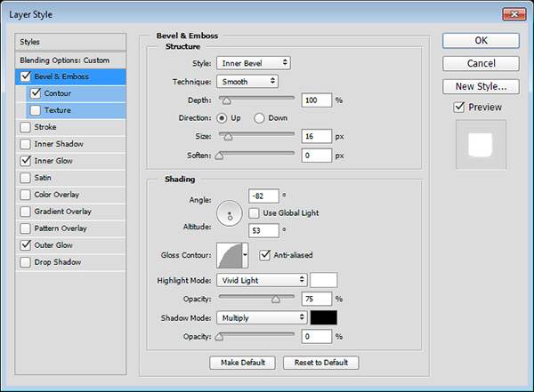Viewport: 534px width, 392px height.
Task: Click the Size value input field
Action: click(315, 137)
